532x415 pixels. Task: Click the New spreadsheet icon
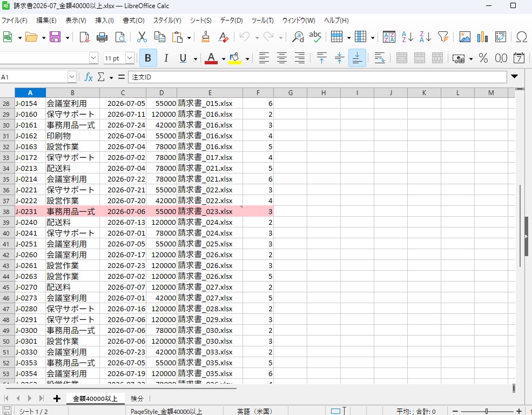(x=8, y=37)
